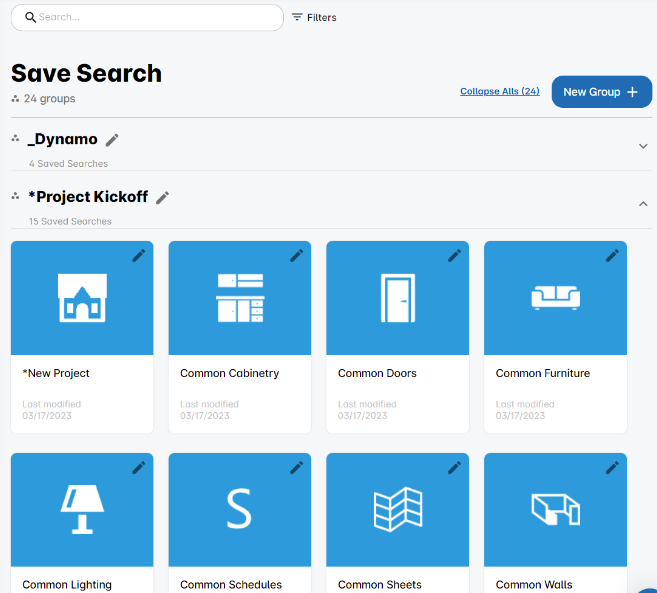Screen dimensions: 657x593
Task: Open the Common Furniture sofa icon
Action: [556, 298]
